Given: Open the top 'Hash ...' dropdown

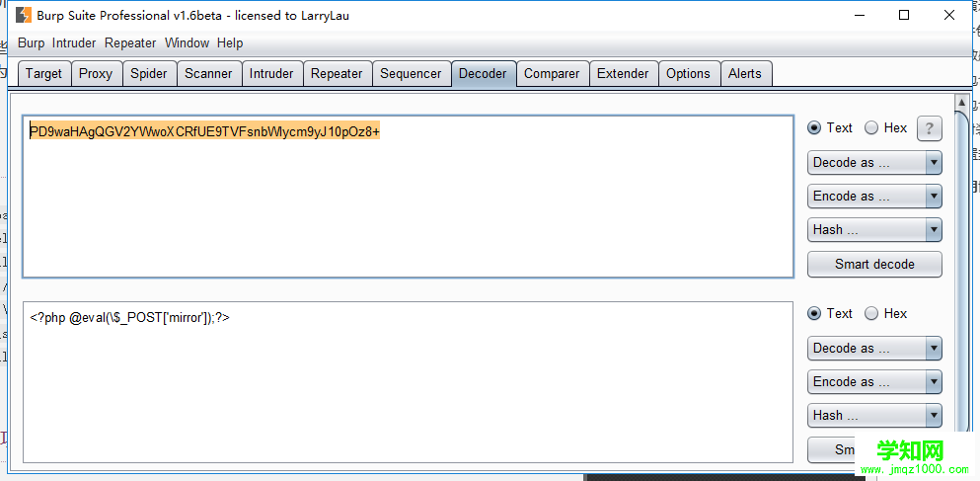Looking at the screenshot, I should coord(874,230).
